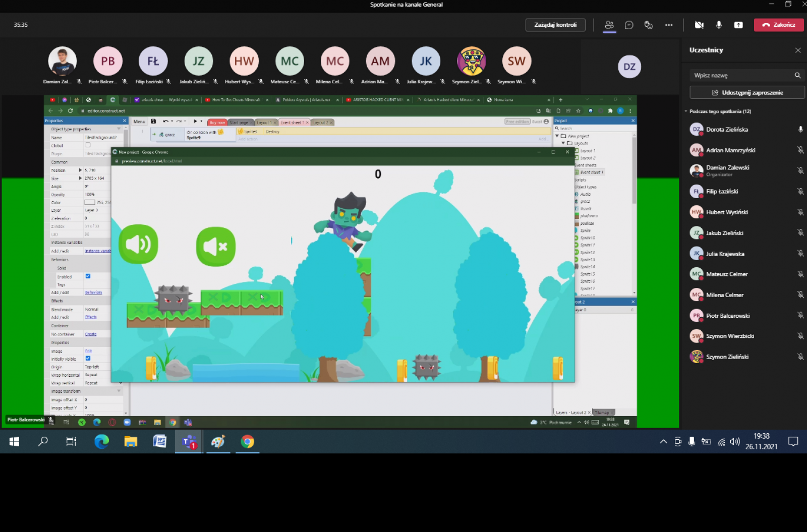Collapse the Object type properties section
807x532 pixels.
(x=119, y=129)
